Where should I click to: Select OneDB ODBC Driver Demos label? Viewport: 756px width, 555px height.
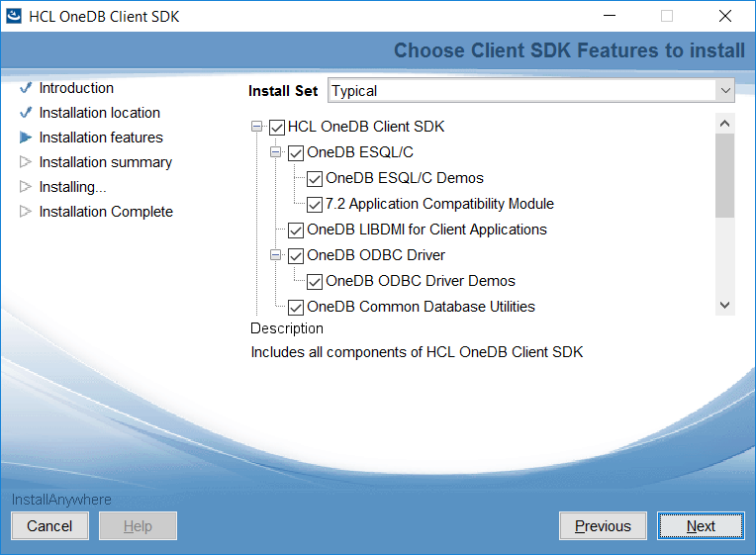pos(421,281)
